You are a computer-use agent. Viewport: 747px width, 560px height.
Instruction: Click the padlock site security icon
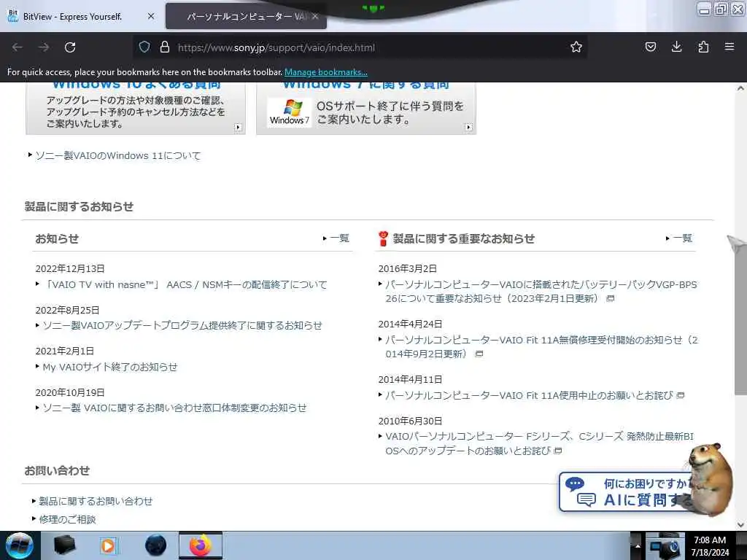164,47
